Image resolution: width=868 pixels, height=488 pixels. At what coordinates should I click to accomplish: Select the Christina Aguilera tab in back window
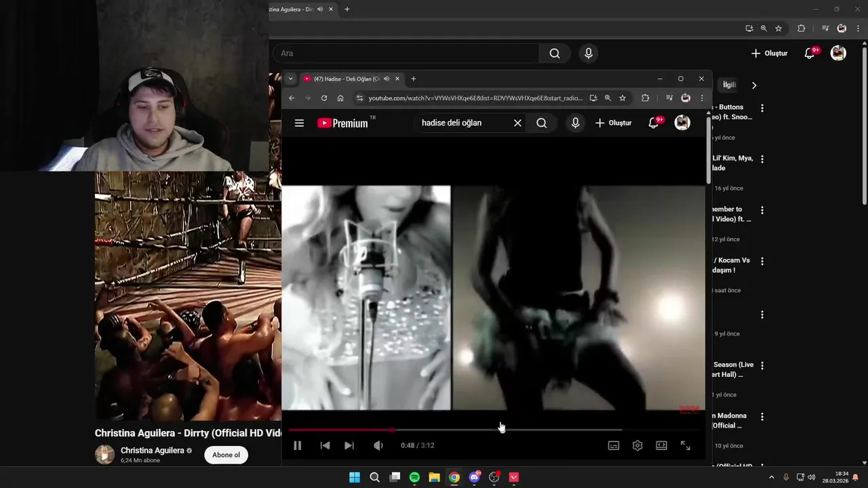[292, 9]
